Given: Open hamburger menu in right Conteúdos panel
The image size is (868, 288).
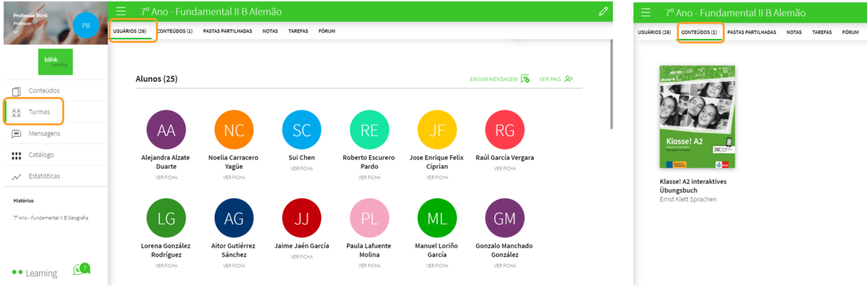Looking at the screenshot, I should pos(646,12).
